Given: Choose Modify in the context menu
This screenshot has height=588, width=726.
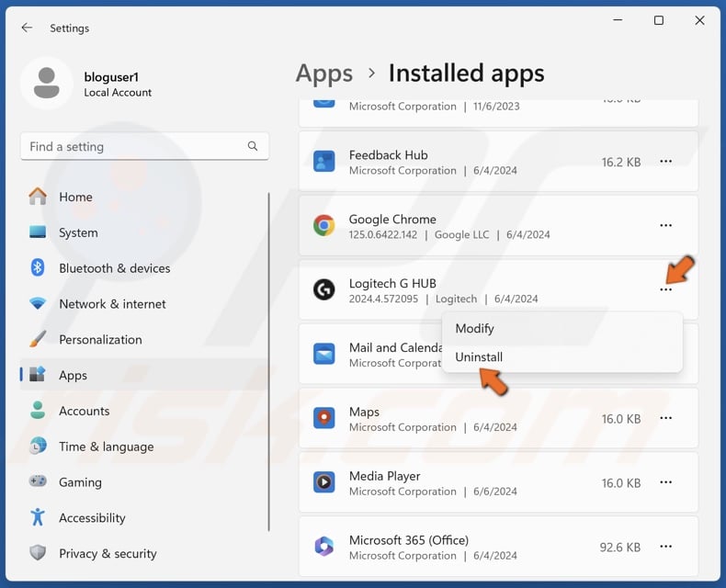Looking at the screenshot, I should click(474, 328).
